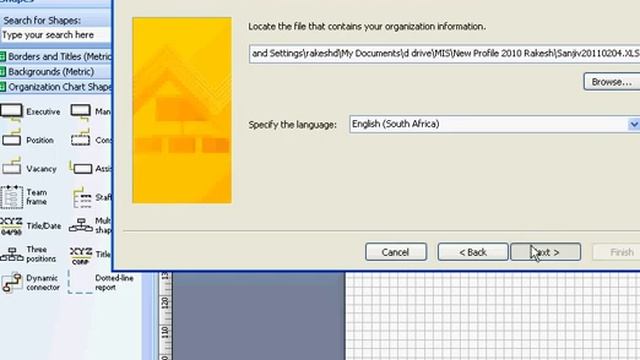Select the Multiple shapes icon

click(x=81, y=225)
